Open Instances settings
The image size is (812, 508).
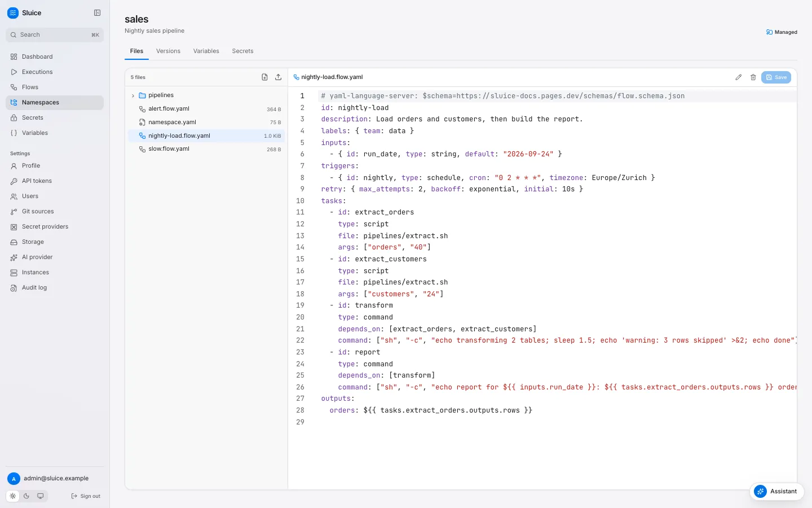55,272
